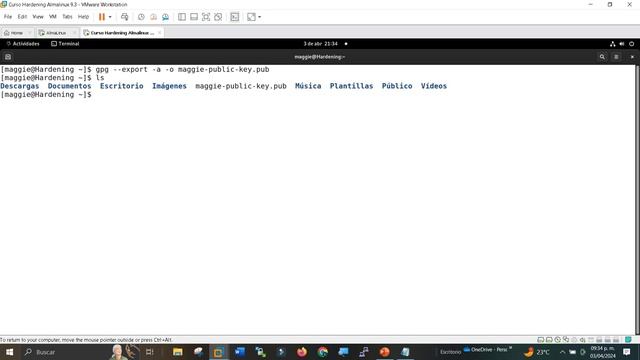This screenshot has width=640, height=360.
Task: Switch to Unity mode icon
Action: click(x=218, y=17)
